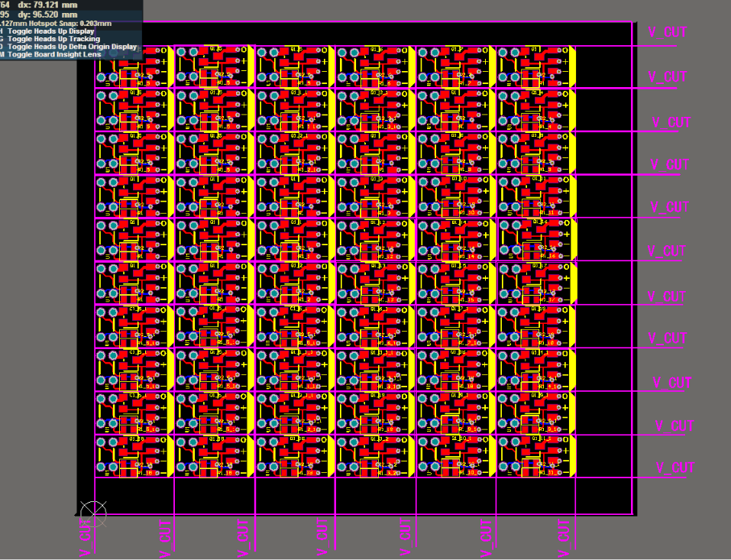Click the top-right corner of the magenta panel outline

(x=632, y=23)
